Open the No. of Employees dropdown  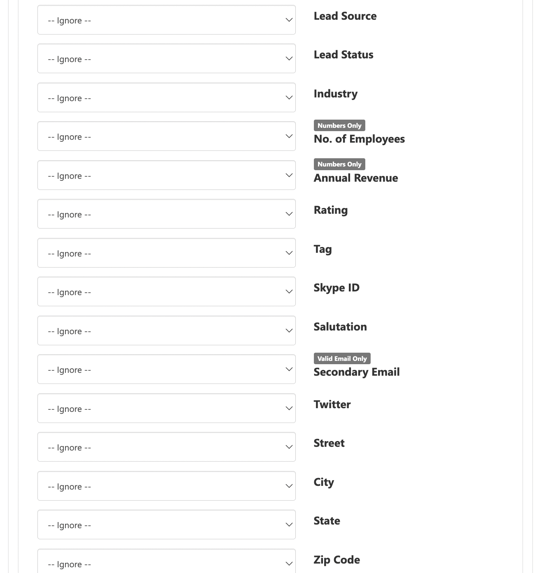pos(166,136)
